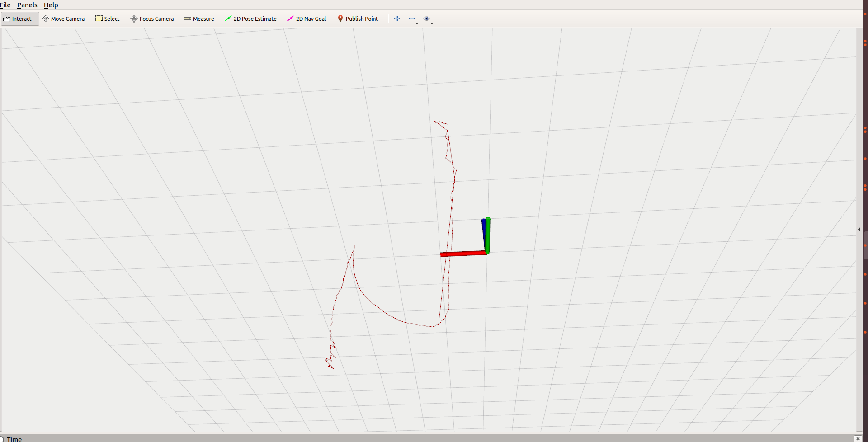Click the Time panel label bar
Image resolution: width=868 pixels, height=442 pixels.
[x=14, y=438]
